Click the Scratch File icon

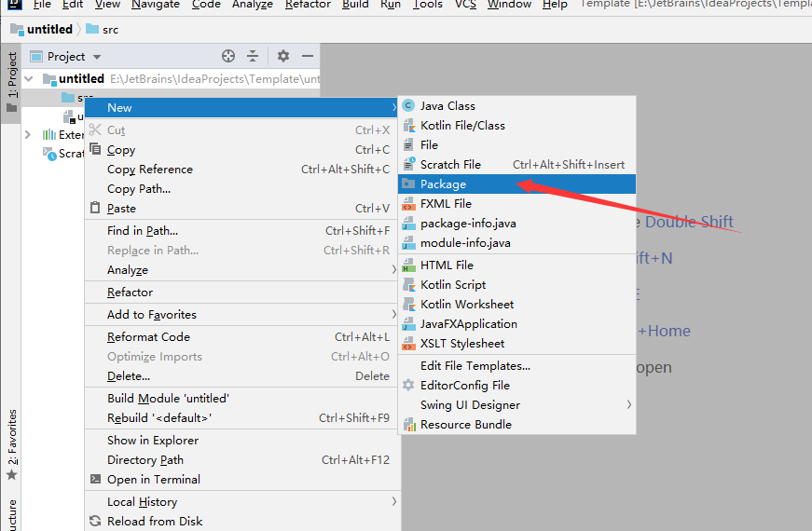pyautogui.click(x=408, y=164)
